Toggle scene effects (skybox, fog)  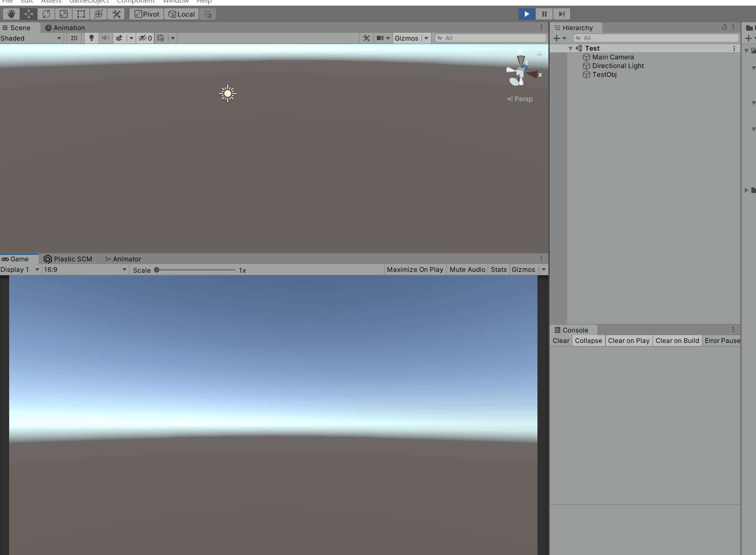point(119,38)
